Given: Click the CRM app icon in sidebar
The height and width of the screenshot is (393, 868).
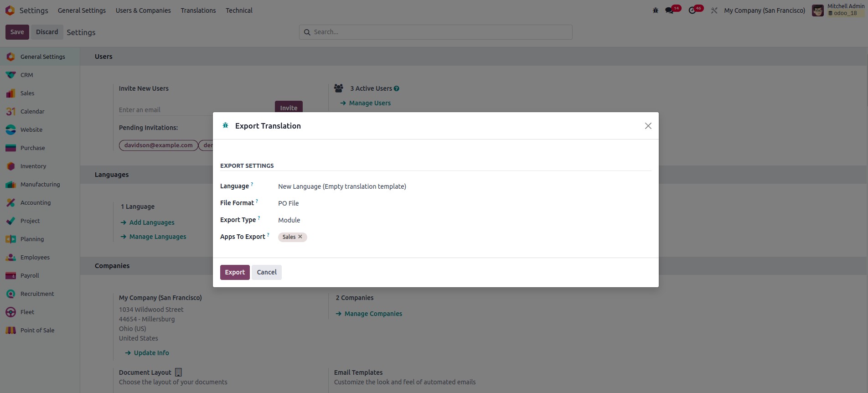Looking at the screenshot, I should 11,75.
